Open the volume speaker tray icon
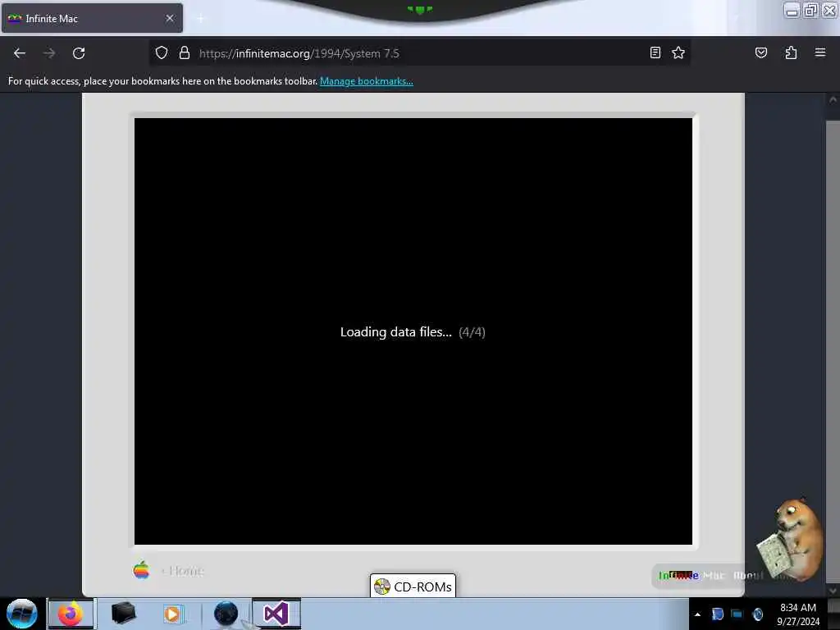This screenshot has width=840, height=630. [757, 614]
